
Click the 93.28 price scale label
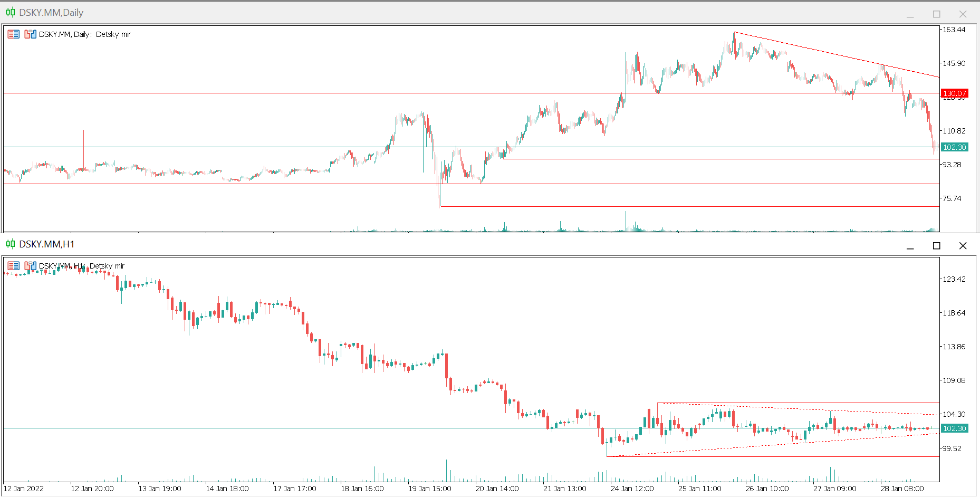point(952,165)
